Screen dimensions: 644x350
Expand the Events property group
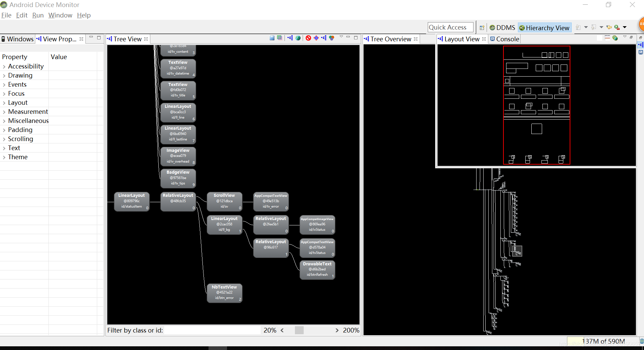point(4,85)
